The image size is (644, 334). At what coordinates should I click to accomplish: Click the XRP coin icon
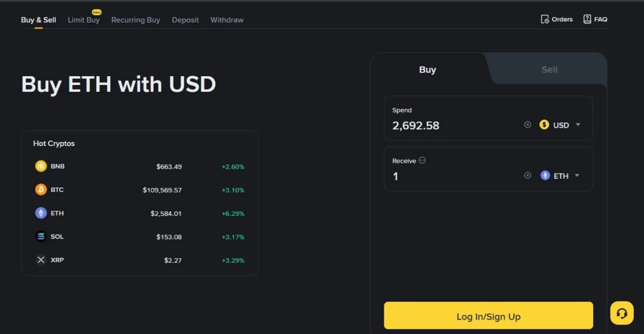pyautogui.click(x=41, y=260)
